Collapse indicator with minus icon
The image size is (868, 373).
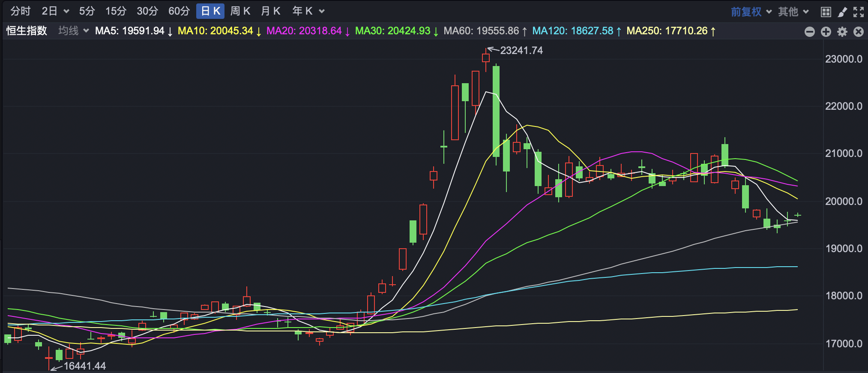coord(810,32)
